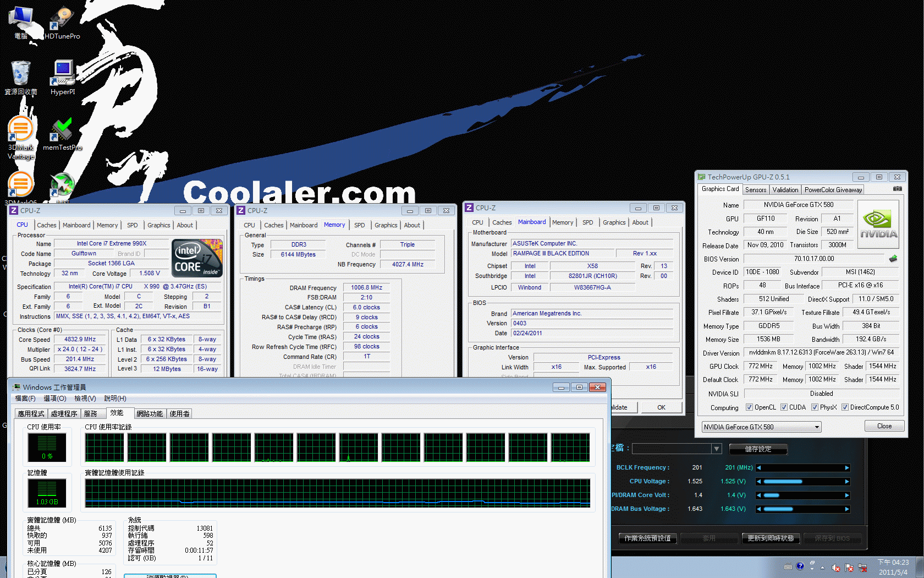This screenshot has width=924, height=578.
Task: Launch the 3DMark Vantage shortcut
Action: coord(21,138)
